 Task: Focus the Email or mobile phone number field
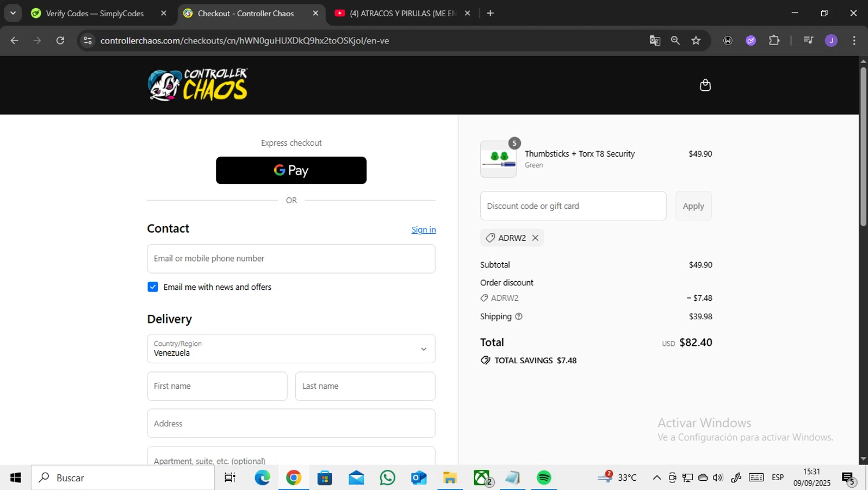[x=291, y=259]
